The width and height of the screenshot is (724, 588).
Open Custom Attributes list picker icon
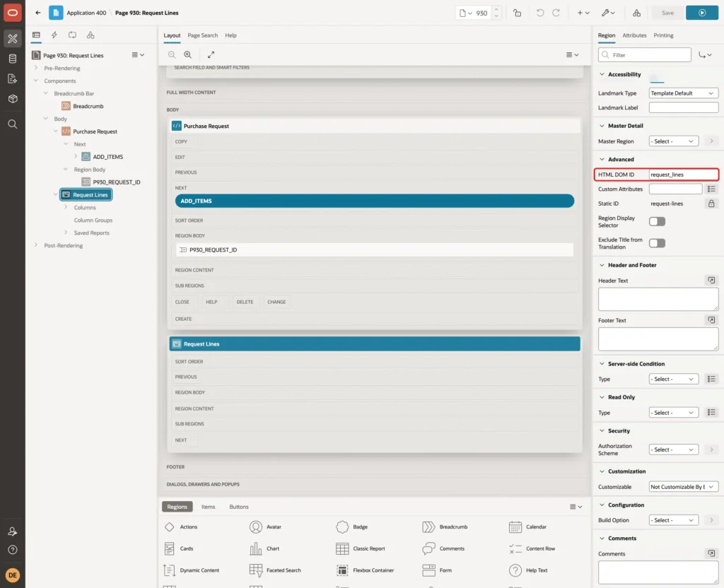(x=711, y=189)
